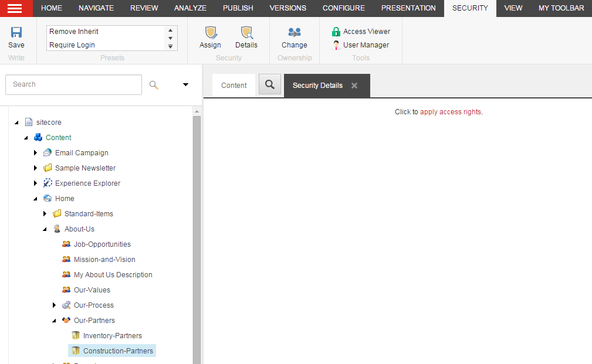Screen dimensions: 592x364
Task: Click the red hamburger menu button
Action: click(16, 8)
